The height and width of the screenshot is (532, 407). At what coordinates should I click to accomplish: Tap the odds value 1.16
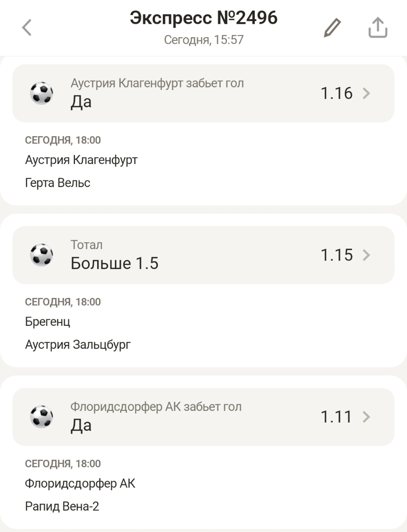click(336, 93)
